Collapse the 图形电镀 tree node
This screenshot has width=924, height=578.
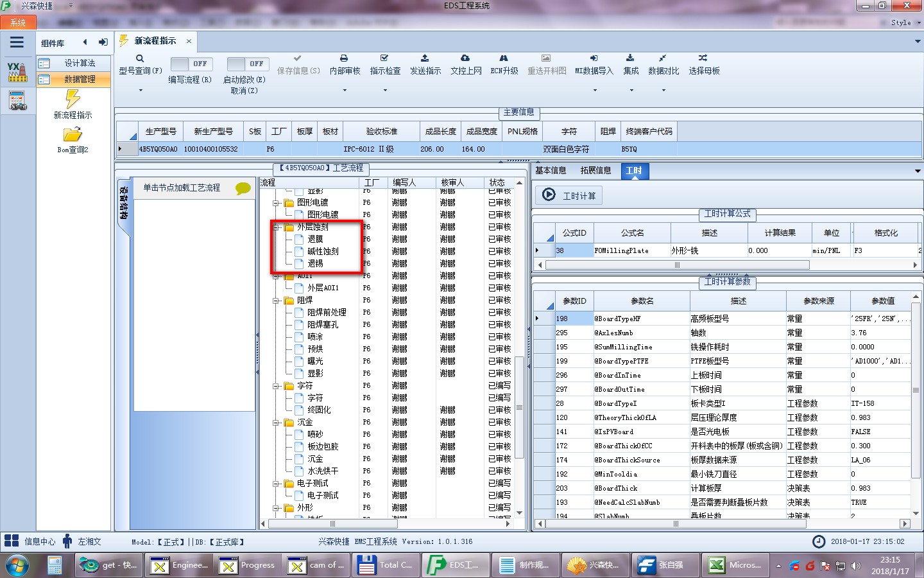[276, 202]
